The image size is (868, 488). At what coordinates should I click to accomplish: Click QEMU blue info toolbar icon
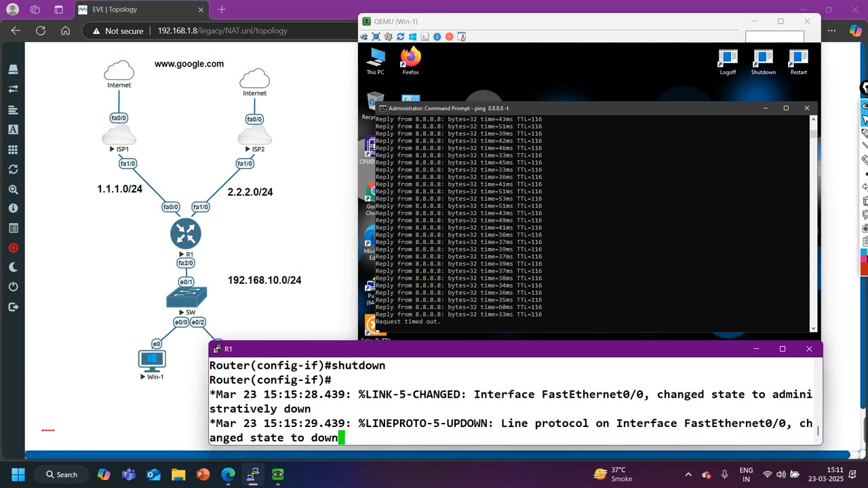click(437, 37)
